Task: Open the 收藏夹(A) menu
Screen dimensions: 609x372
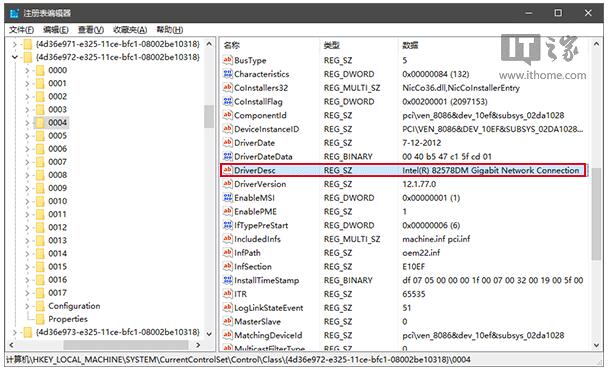Action: (130, 30)
